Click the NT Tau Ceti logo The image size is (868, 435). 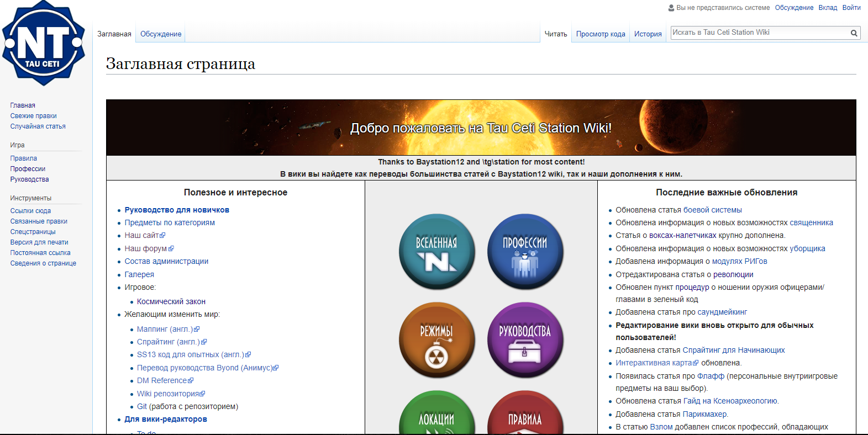[x=44, y=43]
